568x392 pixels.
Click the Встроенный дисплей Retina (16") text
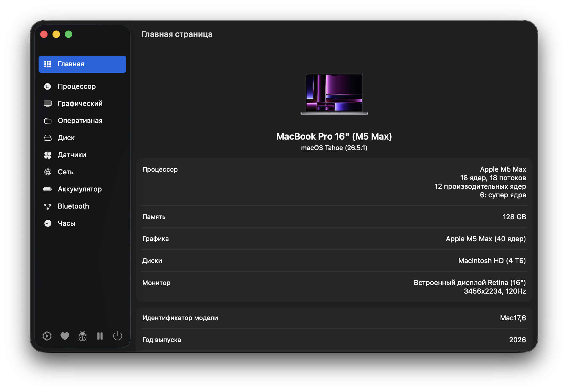470,283
